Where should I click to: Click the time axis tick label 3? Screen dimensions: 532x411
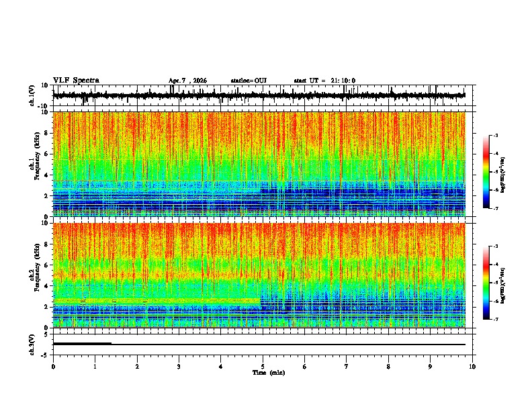(179, 367)
